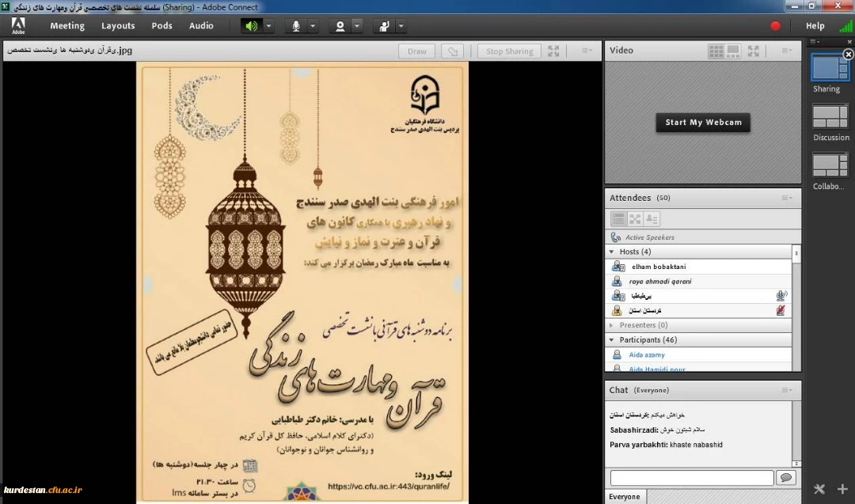Viewport: 855px width, 504px height.
Task: Toggle the microphone in the top toolbar
Action: (296, 26)
